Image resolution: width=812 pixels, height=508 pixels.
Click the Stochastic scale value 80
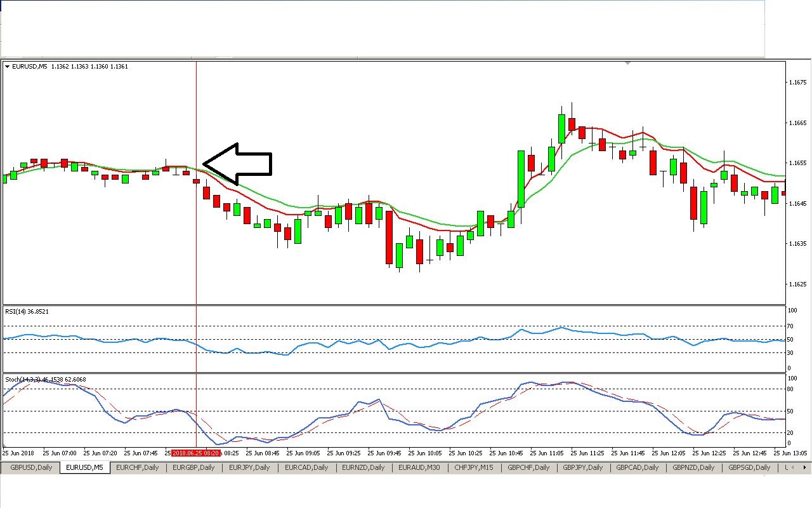coord(790,389)
